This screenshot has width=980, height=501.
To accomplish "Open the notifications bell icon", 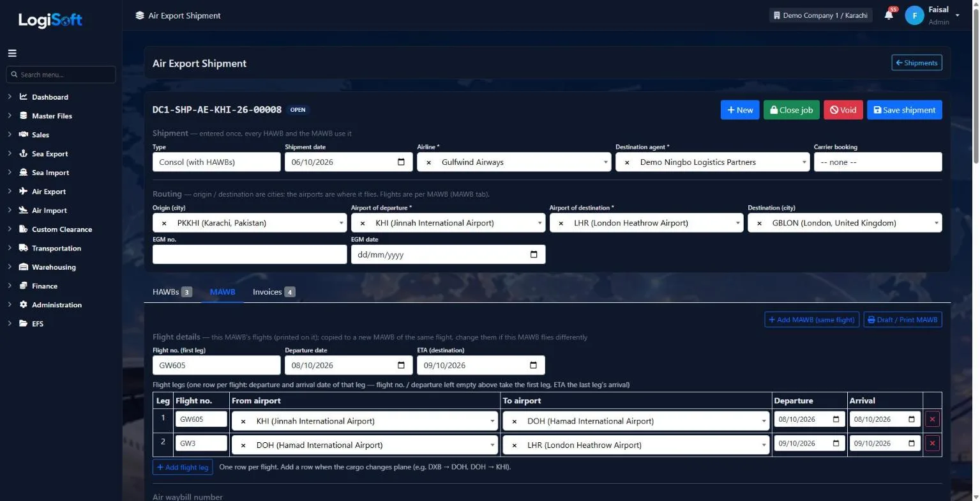I will click(889, 15).
